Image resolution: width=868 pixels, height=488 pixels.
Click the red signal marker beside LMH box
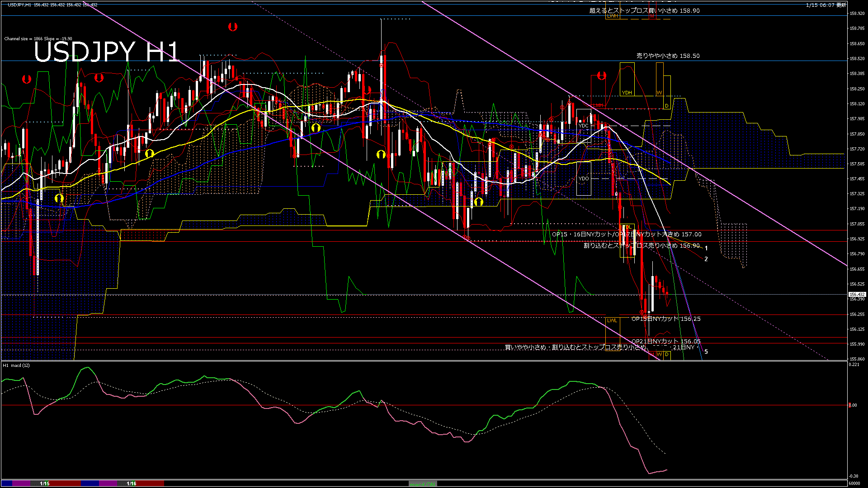pos(601,75)
